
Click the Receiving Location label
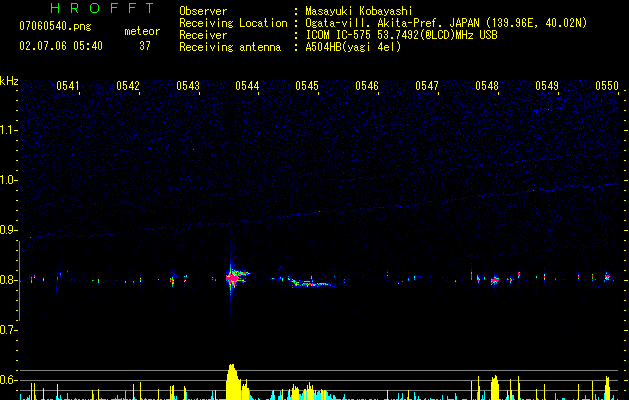click(x=233, y=23)
